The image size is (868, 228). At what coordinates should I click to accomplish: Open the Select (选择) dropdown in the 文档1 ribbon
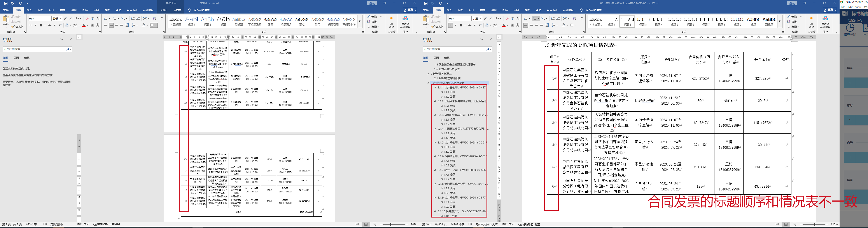point(374,27)
